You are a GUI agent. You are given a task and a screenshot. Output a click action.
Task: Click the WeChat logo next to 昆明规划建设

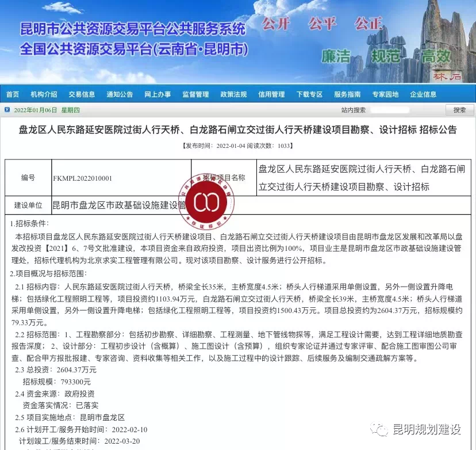click(x=379, y=429)
